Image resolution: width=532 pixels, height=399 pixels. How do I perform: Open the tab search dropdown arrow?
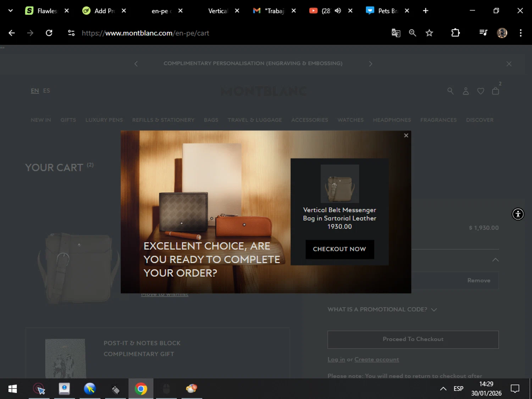pyautogui.click(x=11, y=11)
